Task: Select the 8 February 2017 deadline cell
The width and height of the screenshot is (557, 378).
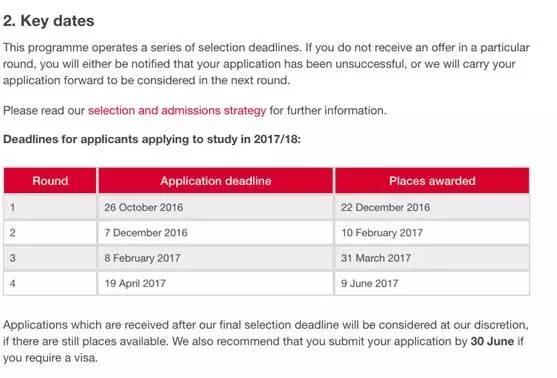Action: pos(216,258)
